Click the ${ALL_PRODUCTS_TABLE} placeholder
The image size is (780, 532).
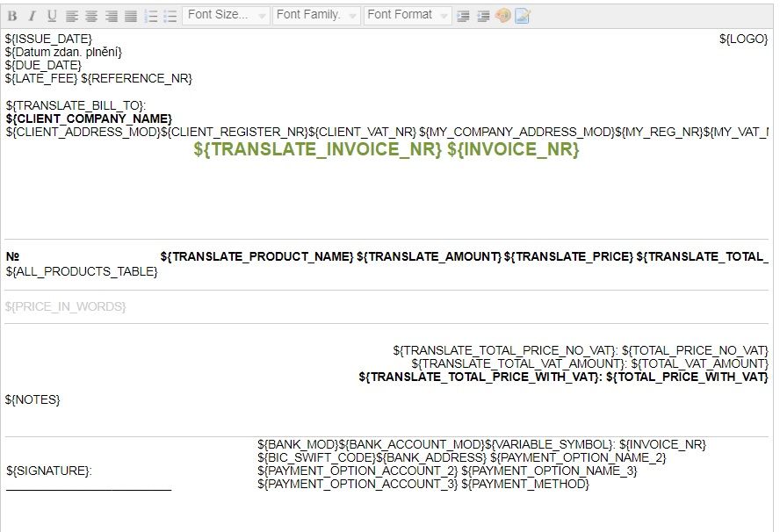[82, 271]
